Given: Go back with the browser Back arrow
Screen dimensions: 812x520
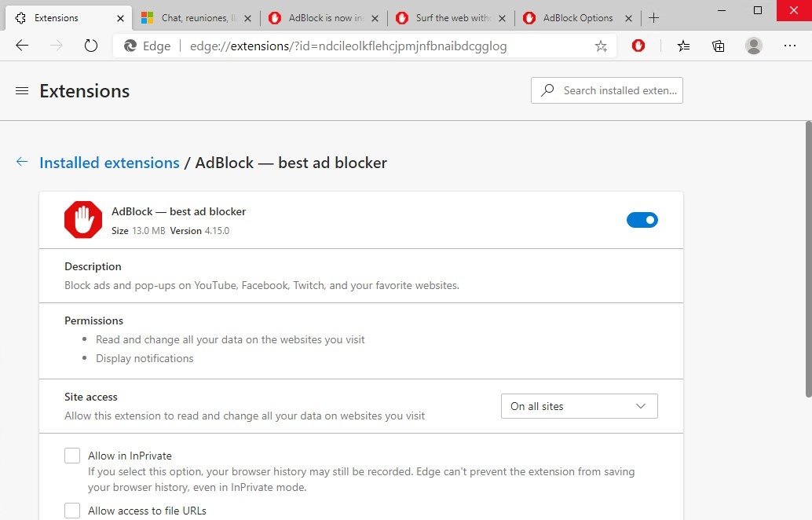Looking at the screenshot, I should (22, 46).
